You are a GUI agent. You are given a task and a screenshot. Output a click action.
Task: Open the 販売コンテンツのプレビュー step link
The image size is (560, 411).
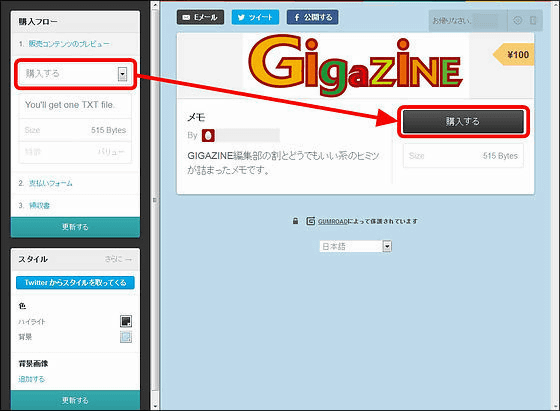point(69,44)
